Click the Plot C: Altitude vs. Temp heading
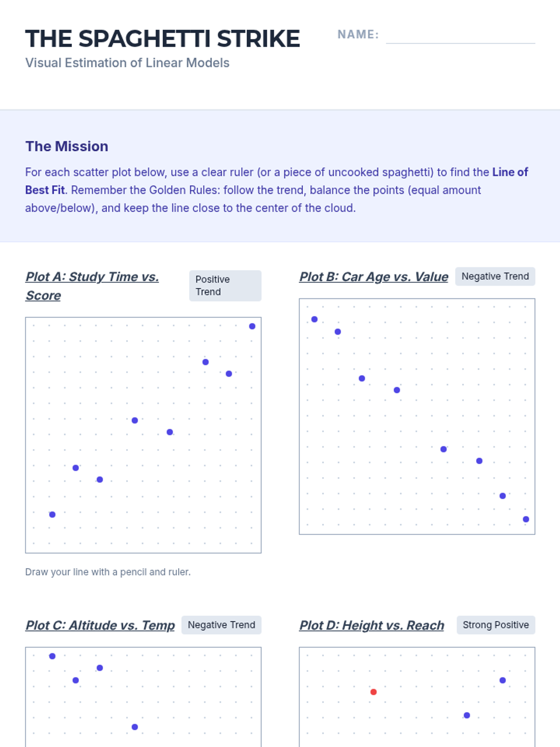Viewport: 560px width, 747px height. pos(100,625)
